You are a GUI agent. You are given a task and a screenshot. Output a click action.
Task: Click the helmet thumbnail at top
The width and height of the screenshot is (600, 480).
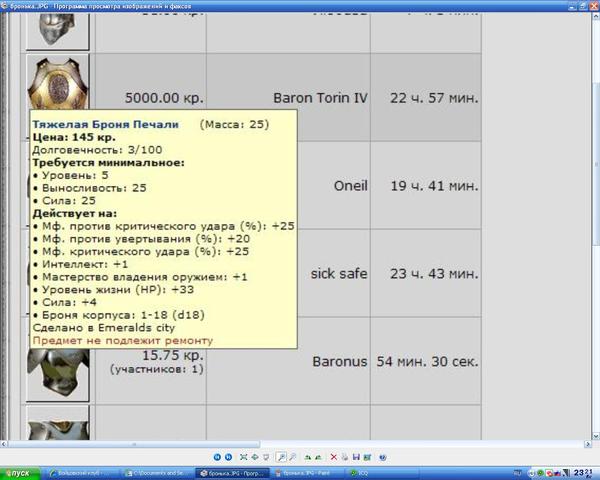57,31
